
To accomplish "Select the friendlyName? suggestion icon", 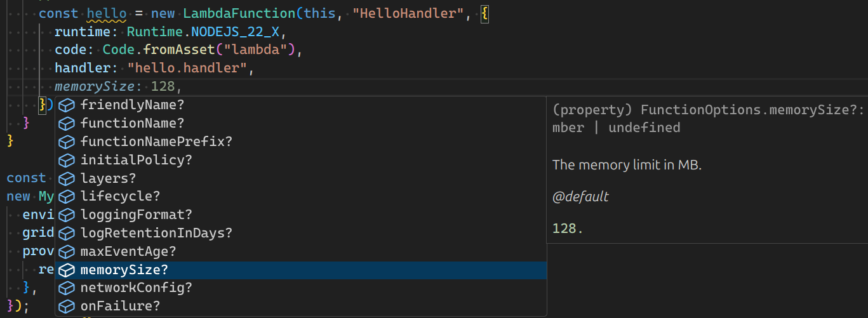I will (x=67, y=105).
